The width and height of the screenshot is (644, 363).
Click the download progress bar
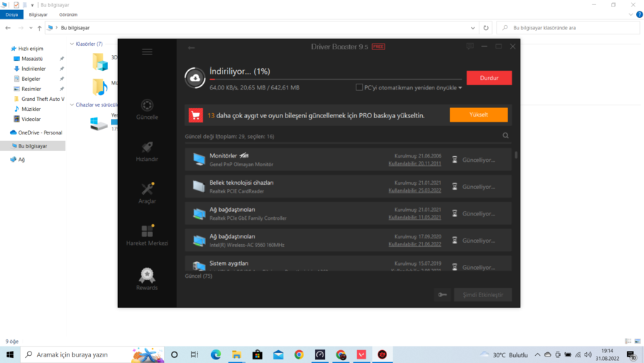click(336, 79)
